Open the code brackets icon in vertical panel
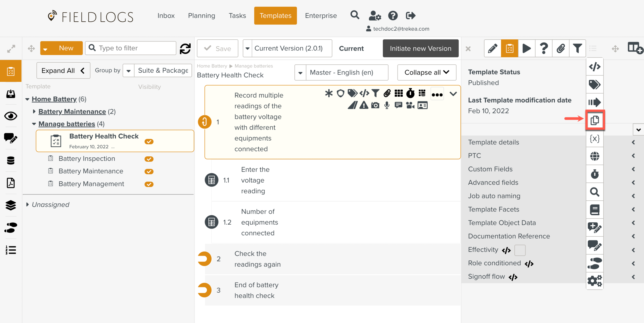Viewport: 644px width, 323px height. click(x=595, y=67)
